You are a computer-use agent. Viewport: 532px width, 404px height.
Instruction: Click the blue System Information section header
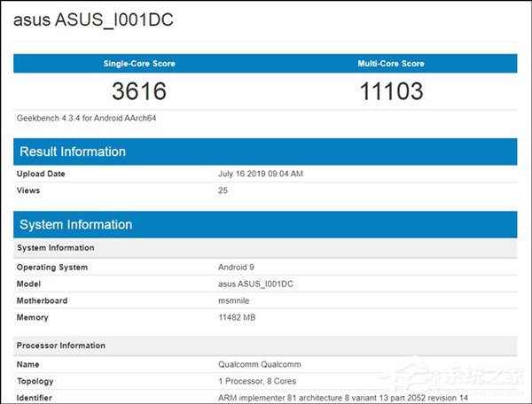265,224
